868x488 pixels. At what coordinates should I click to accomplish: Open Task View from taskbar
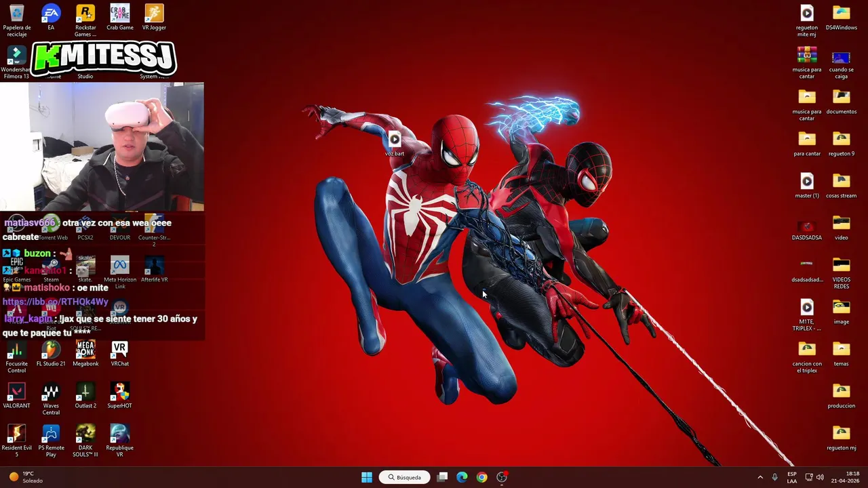click(442, 477)
